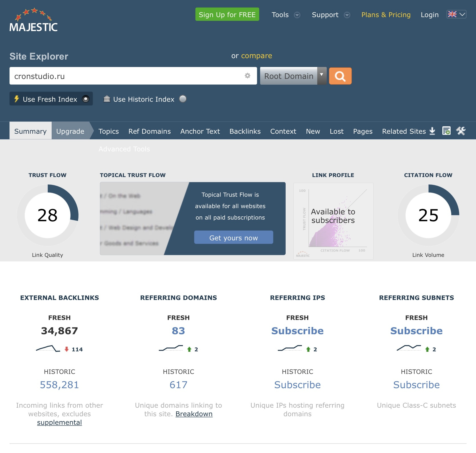476x453 pixels.
Task: Open the Ref Domains tab
Action: click(x=150, y=131)
